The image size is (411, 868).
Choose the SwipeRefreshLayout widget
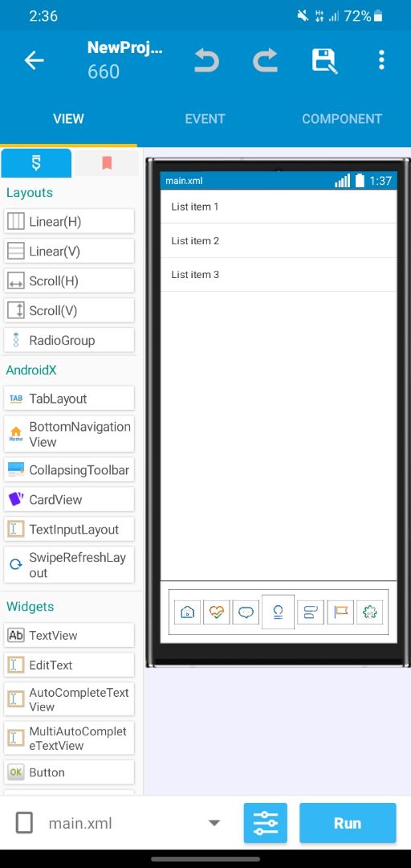point(69,565)
